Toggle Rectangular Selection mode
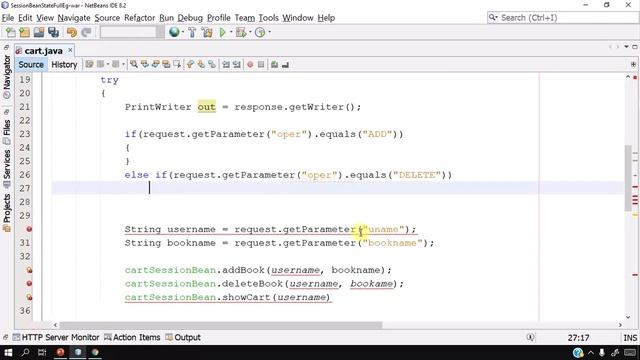Image resolution: width=640 pixels, height=360 pixels. [x=177, y=64]
